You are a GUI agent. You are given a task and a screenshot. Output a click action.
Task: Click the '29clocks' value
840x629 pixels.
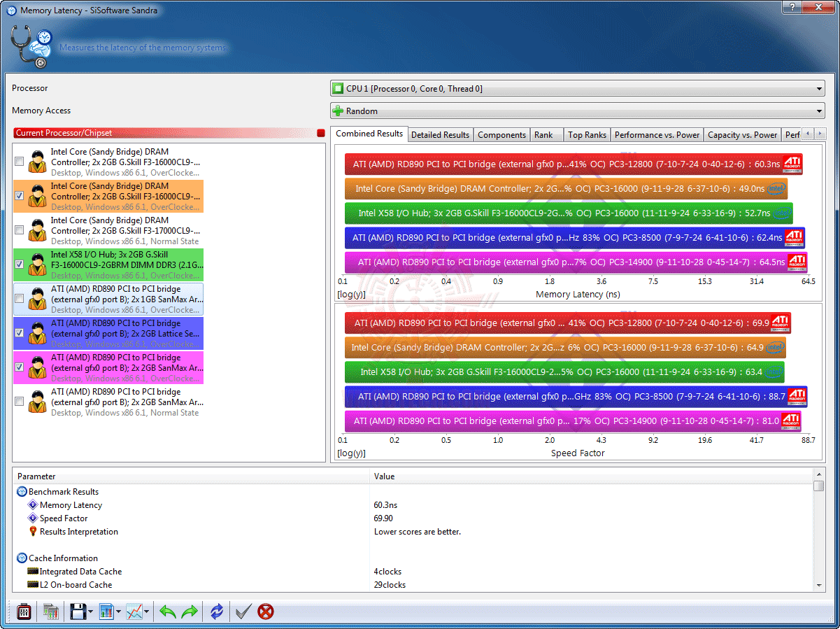coord(390,585)
